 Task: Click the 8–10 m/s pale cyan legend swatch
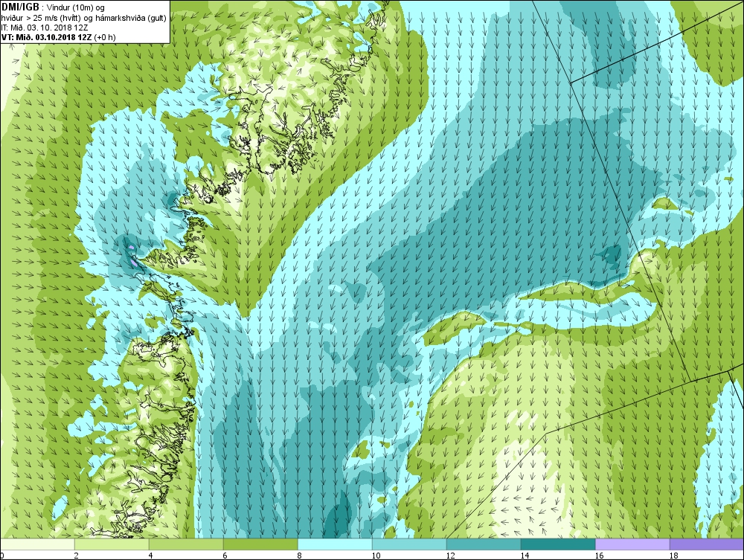(335, 544)
